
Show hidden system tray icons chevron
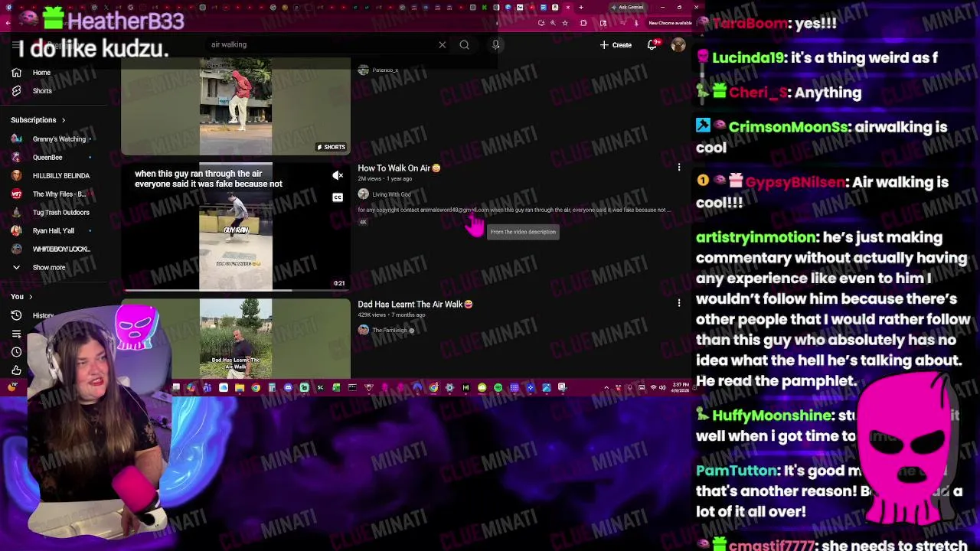coord(606,388)
